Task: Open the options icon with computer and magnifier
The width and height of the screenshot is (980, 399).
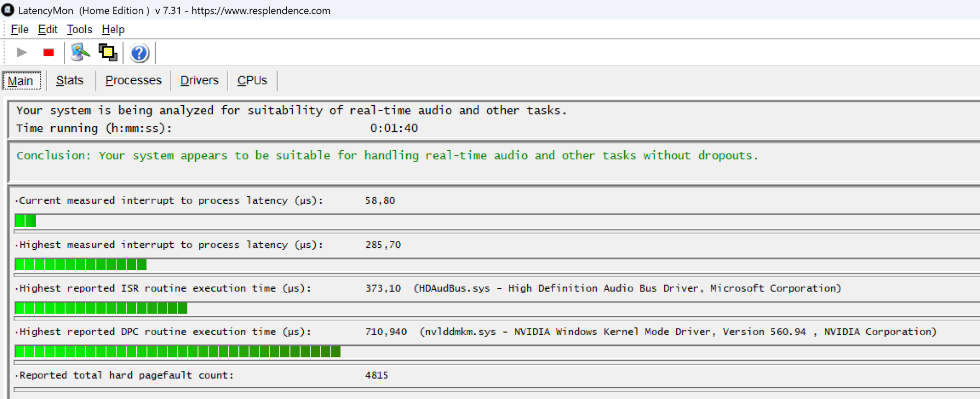Action: pos(80,53)
